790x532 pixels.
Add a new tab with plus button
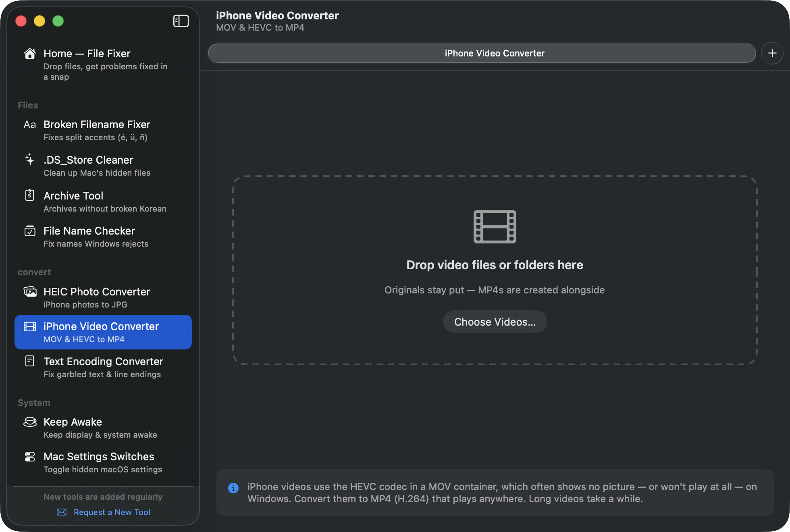(x=772, y=53)
